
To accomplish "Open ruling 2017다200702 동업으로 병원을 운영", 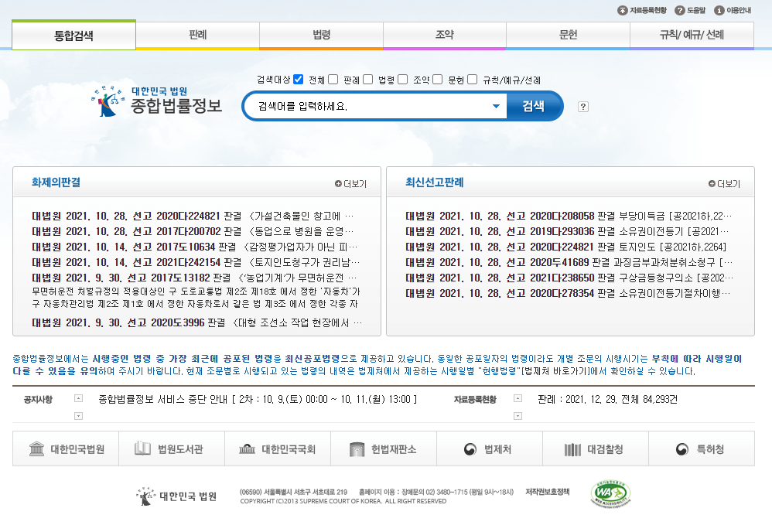I will pyautogui.click(x=193, y=231).
